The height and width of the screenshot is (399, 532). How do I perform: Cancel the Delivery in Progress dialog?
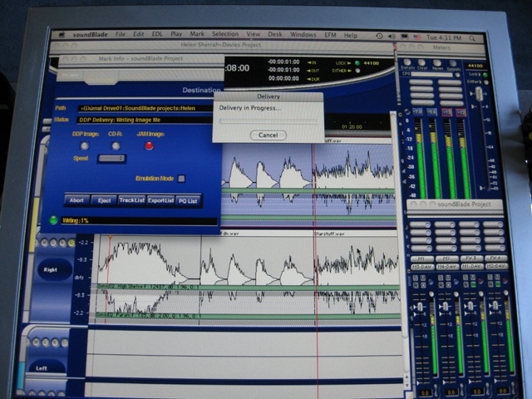point(268,135)
